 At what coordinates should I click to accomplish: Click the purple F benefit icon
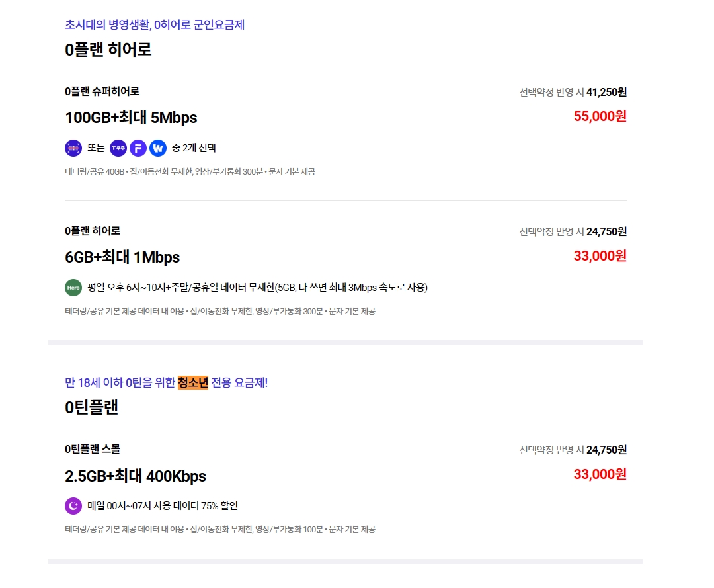138,148
